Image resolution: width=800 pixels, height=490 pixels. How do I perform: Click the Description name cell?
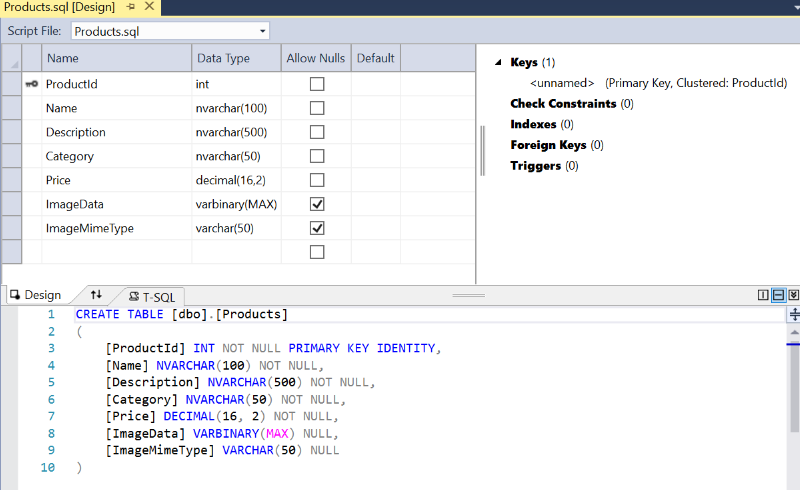pos(116,132)
